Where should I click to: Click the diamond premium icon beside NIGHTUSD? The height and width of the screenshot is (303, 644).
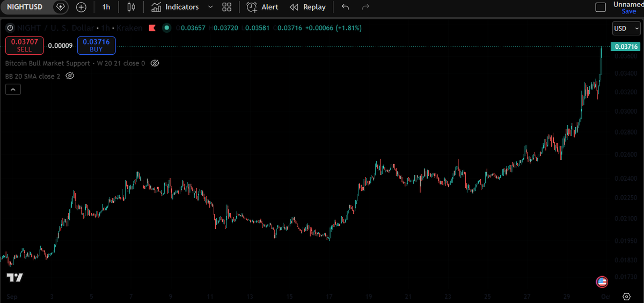point(61,7)
